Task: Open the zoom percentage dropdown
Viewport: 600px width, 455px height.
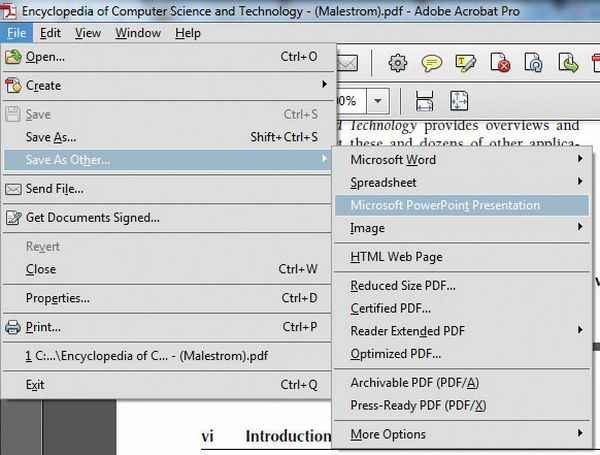Action: click(378, 101)
